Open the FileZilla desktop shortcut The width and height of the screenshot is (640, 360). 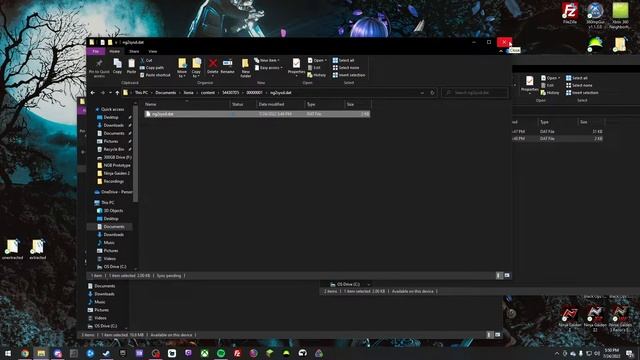(x=570, y=13)
